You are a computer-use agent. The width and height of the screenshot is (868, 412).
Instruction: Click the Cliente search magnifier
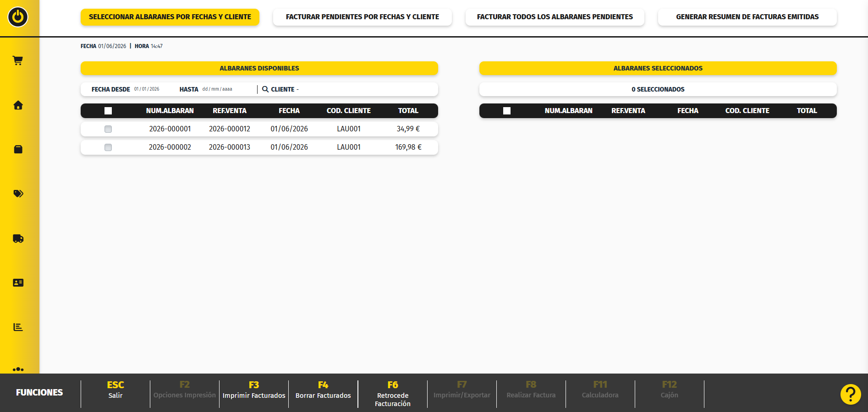point(265,89)
